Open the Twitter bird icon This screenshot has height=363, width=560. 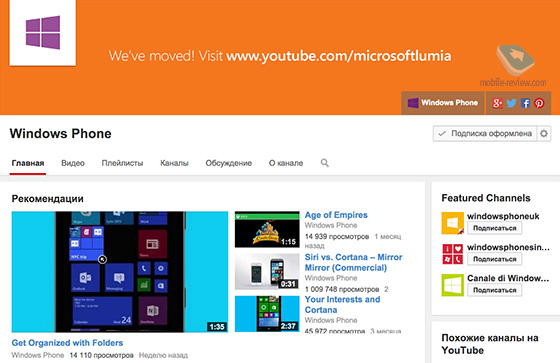tap(511, 103)
